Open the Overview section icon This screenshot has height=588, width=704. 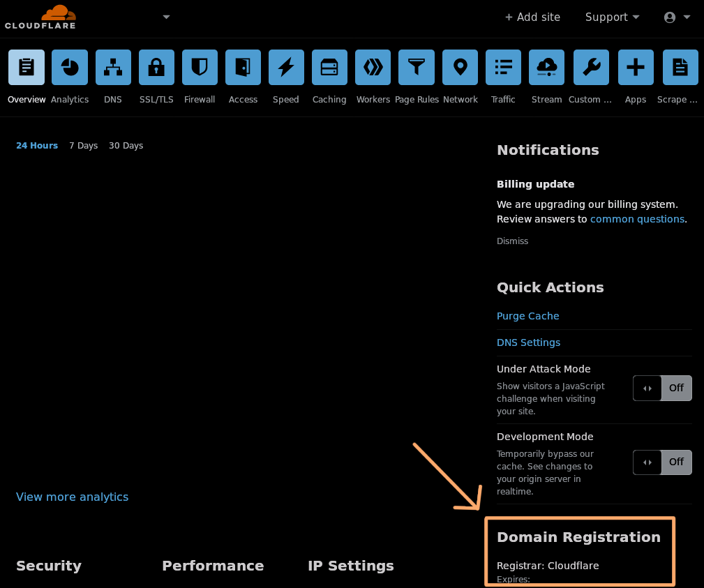pyautogui.click(x=27, y=68)
